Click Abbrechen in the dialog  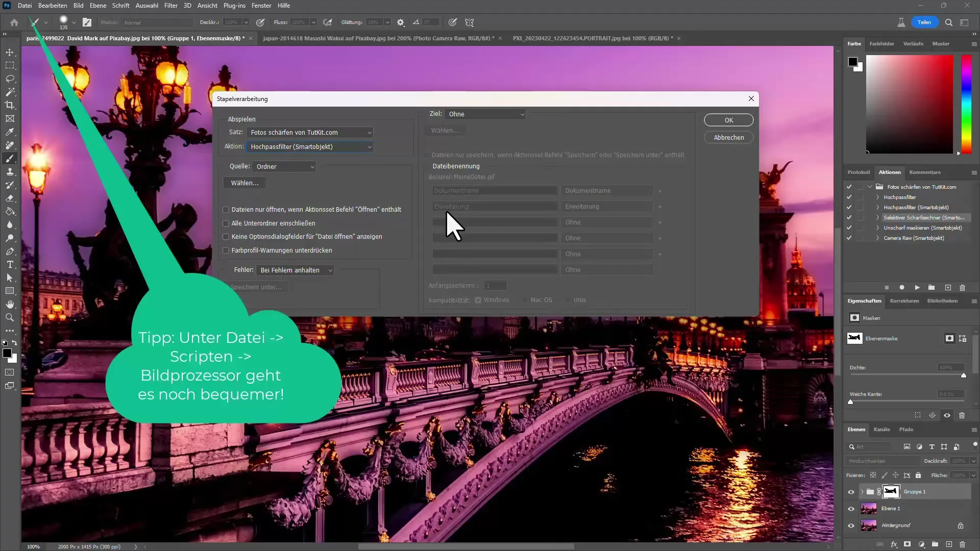(x=729, y=137)
